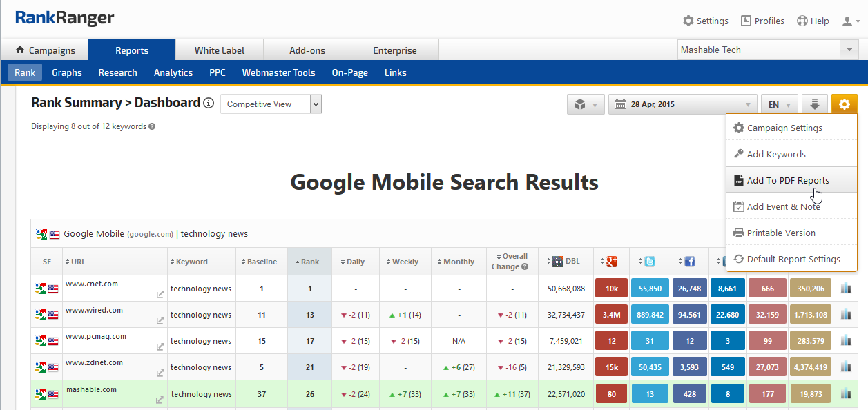Go to the Webmaster Tools section
Screen dimensions: 868x410
pos(278,72)
